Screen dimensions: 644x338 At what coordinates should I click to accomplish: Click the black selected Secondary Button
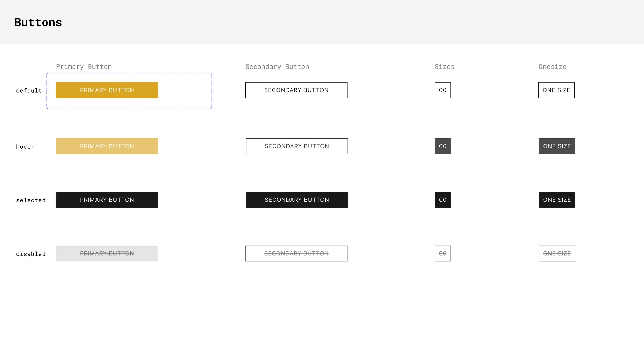(297, 200)
